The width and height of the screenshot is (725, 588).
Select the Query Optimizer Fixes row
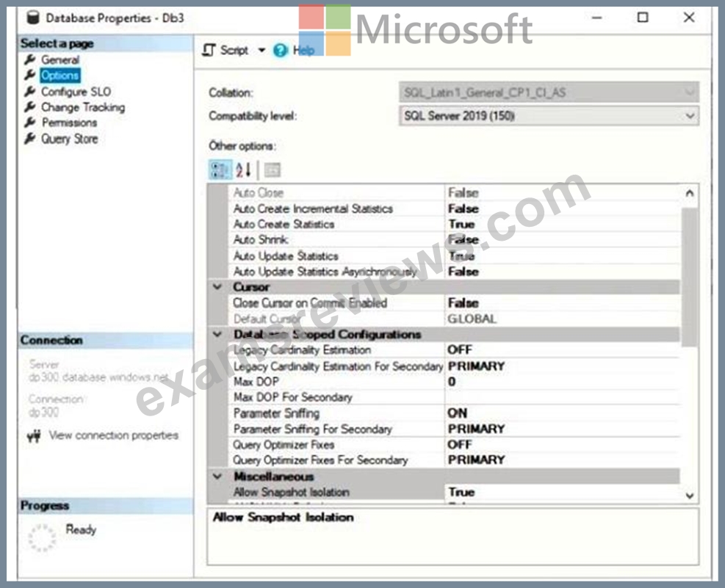tap(455, 445)
